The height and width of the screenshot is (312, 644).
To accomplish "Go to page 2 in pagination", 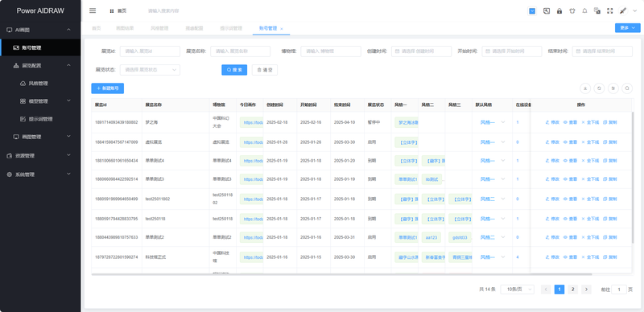I will pos(572,289).
